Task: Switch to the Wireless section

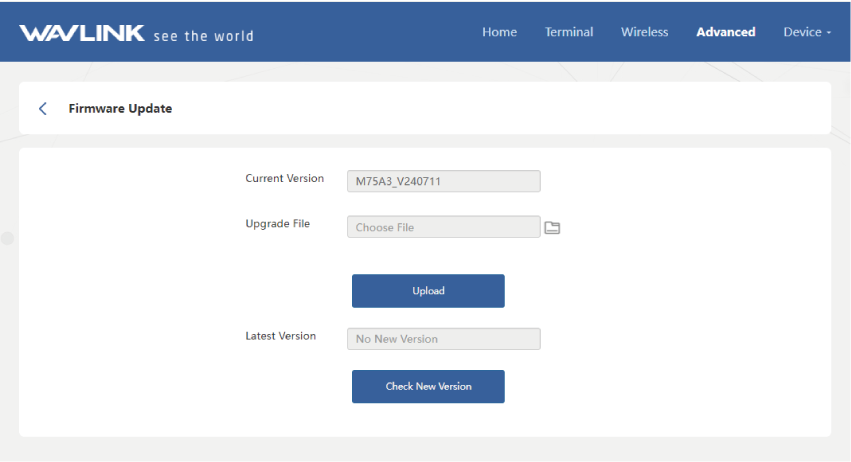Action: 644,32
